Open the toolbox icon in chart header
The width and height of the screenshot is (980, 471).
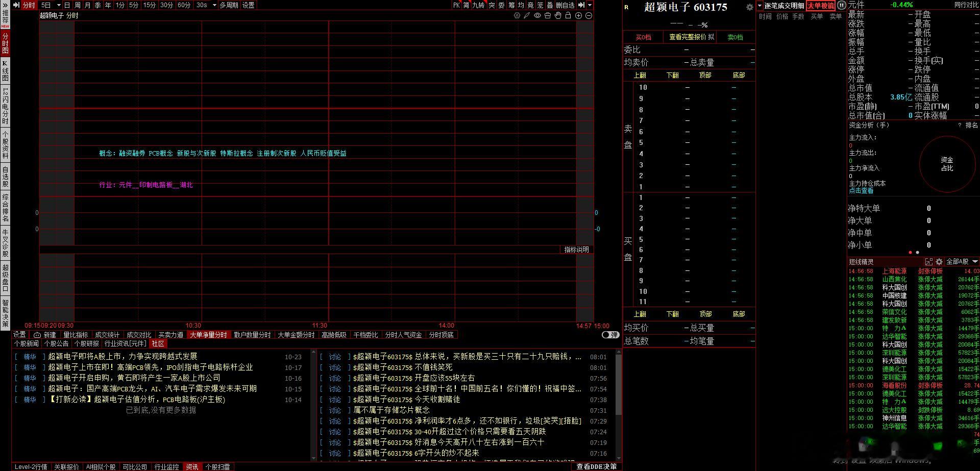point(548,16)
